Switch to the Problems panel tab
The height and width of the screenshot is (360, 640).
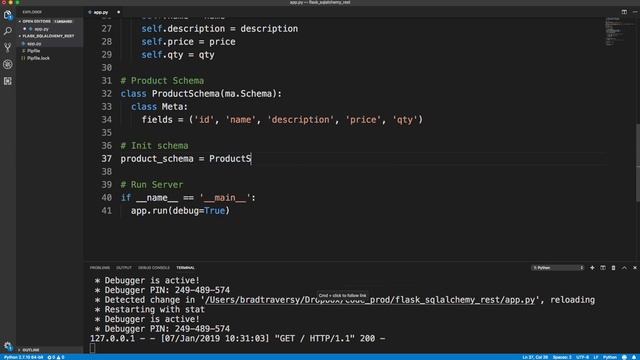[100, 268]
